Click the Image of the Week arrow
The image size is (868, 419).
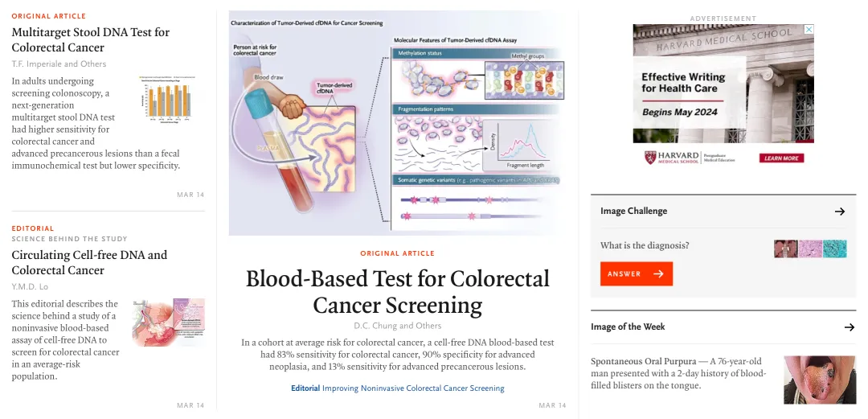pyautogui.click(x=850, y=327)
